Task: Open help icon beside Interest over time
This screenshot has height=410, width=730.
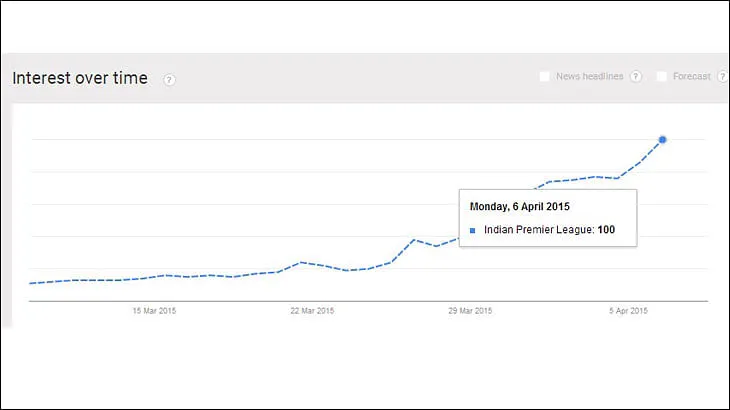Action: coord(169,80)
